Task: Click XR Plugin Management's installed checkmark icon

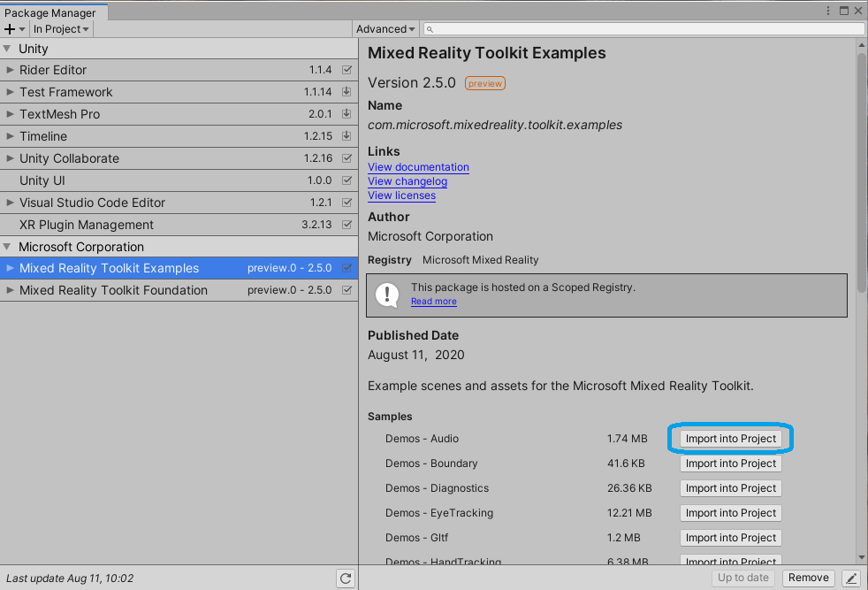Action: (x=346, y=225)
